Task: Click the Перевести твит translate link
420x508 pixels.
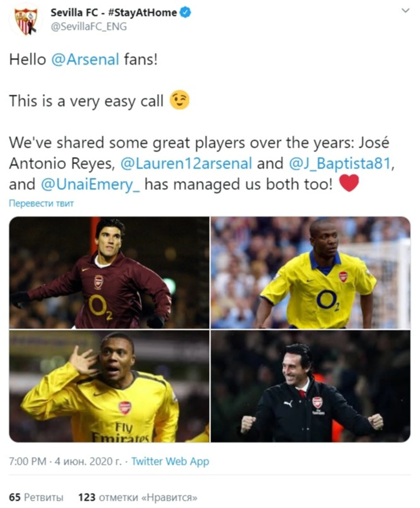Action: click(41, 203)
